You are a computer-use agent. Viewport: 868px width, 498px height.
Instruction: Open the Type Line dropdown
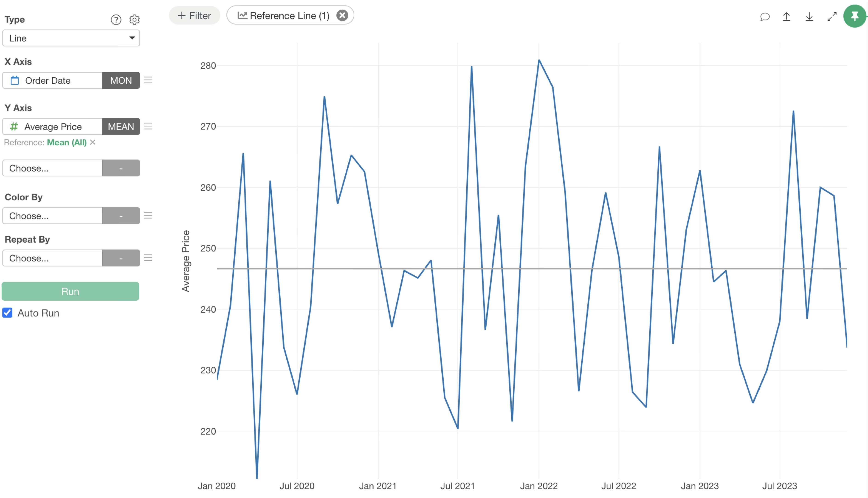[x=71, y=38]
